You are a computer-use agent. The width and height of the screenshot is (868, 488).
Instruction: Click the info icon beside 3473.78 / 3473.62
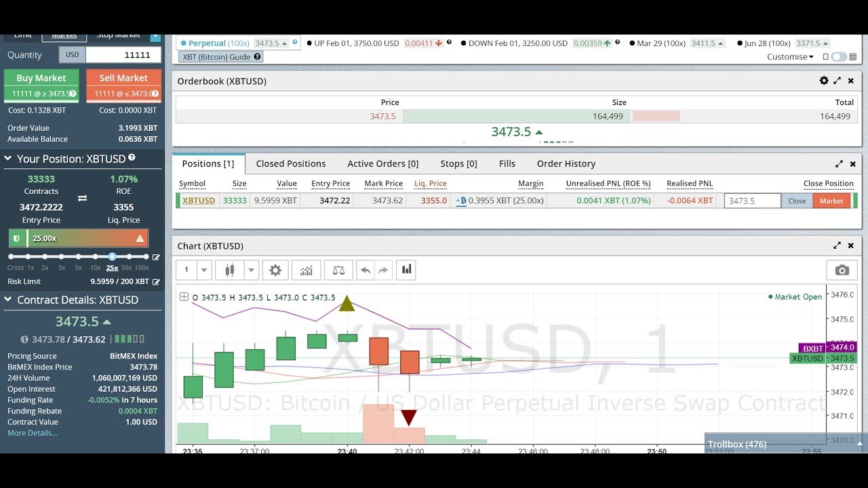(x=25, y=340)
